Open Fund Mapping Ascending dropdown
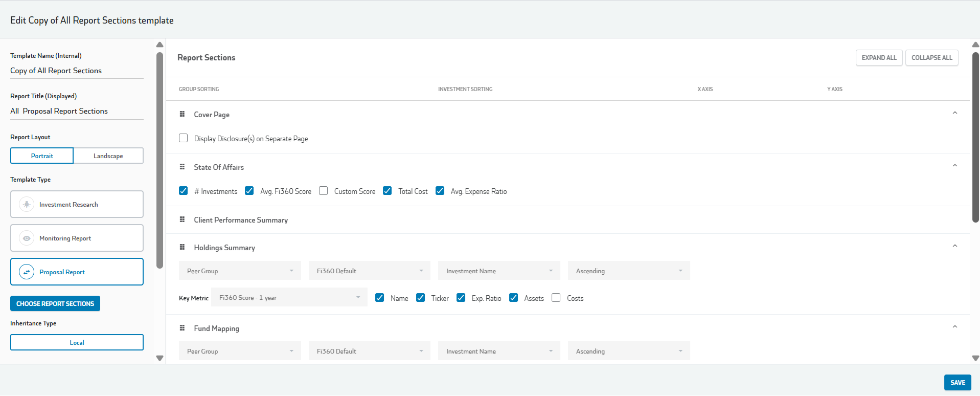This screenshot has height=396, width=980. (629, 351)
